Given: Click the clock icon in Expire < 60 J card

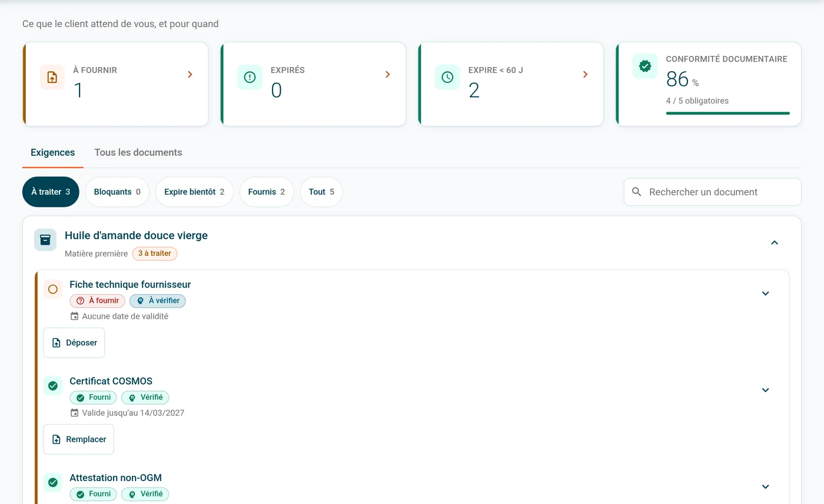Looking at the screenshot, I should click(x=447, y=77).
